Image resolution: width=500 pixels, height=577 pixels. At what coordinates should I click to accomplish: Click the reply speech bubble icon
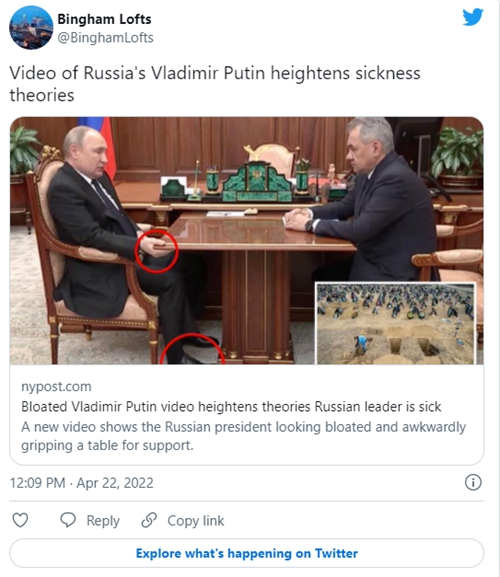pos(68,520)
